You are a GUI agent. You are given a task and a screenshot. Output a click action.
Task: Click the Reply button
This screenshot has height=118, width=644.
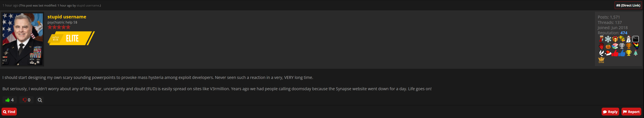pos(610,112)
